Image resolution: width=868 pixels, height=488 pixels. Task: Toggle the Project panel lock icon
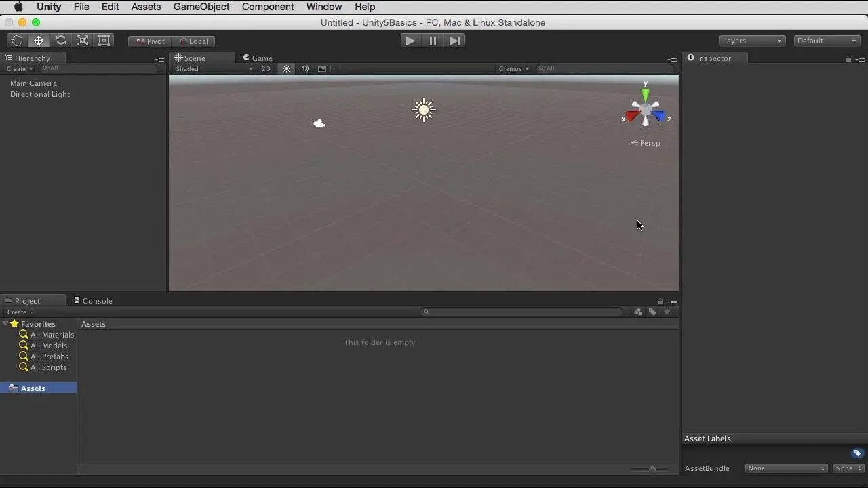(660, 302)
